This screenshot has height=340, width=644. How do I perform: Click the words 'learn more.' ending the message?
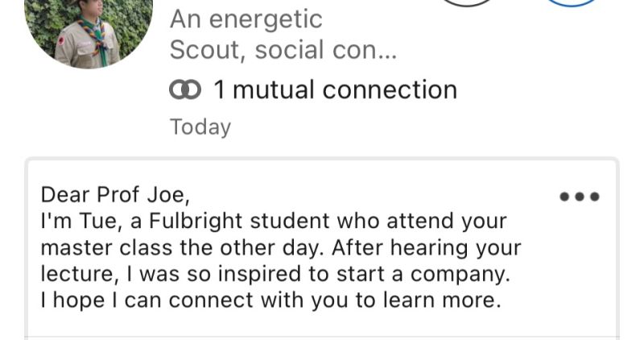point(442,301)
